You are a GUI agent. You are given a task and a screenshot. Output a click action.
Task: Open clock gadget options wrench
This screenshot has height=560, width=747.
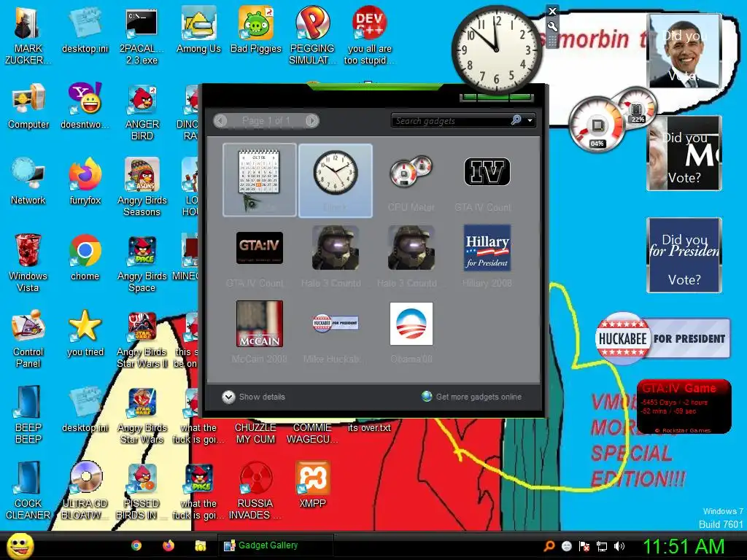coord(552,27)
